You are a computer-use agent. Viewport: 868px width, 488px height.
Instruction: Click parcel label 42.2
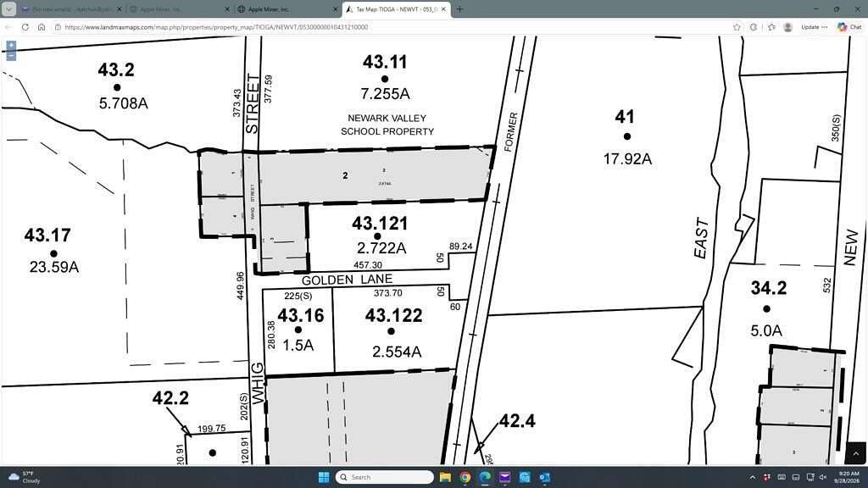click(170, 398)
